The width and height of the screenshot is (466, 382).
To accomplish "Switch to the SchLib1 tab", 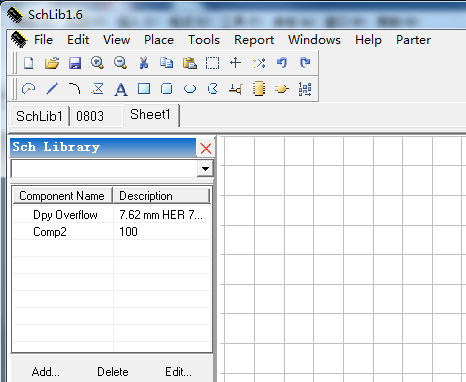I will pyautogui.click(x=39, y=116).
